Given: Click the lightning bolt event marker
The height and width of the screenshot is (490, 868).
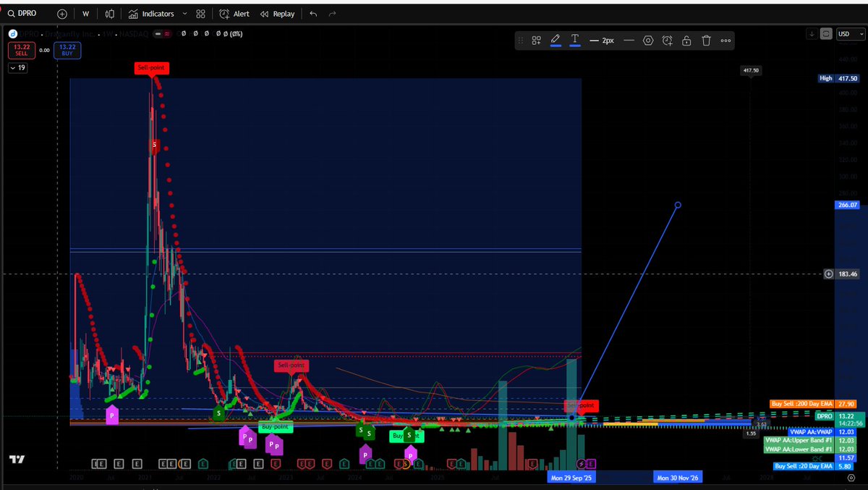Looking at the screenshot, I should (x=582, y=463).
